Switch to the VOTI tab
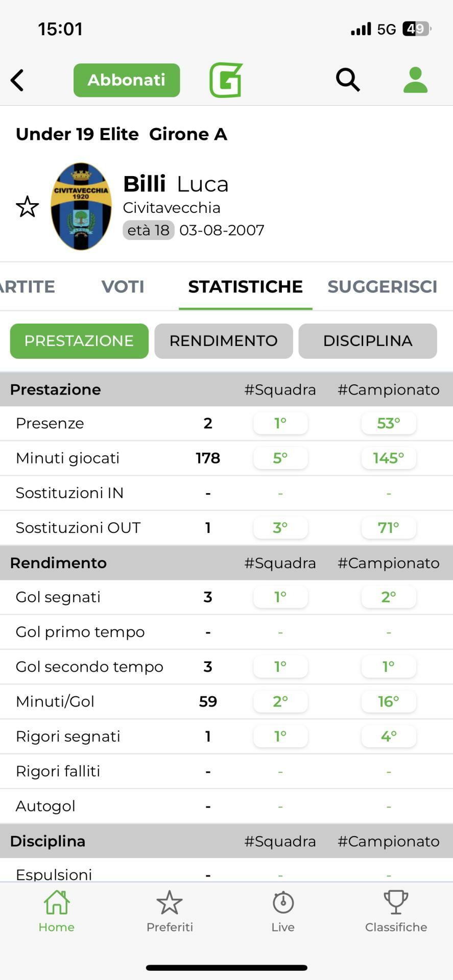 point(123,287)
